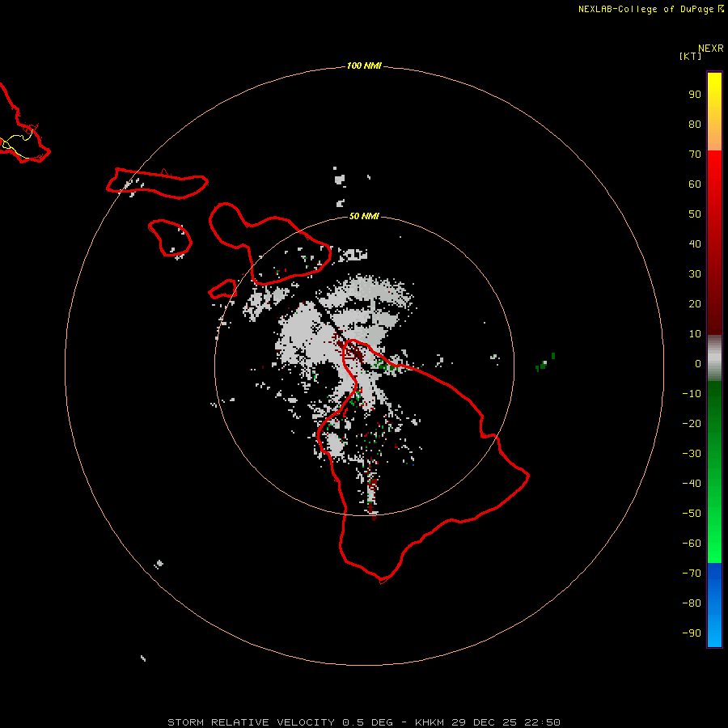The width and height of the screenshot is (728, 728).
Task: Click the 80 value on velocity scale
Action: (695, 125)
